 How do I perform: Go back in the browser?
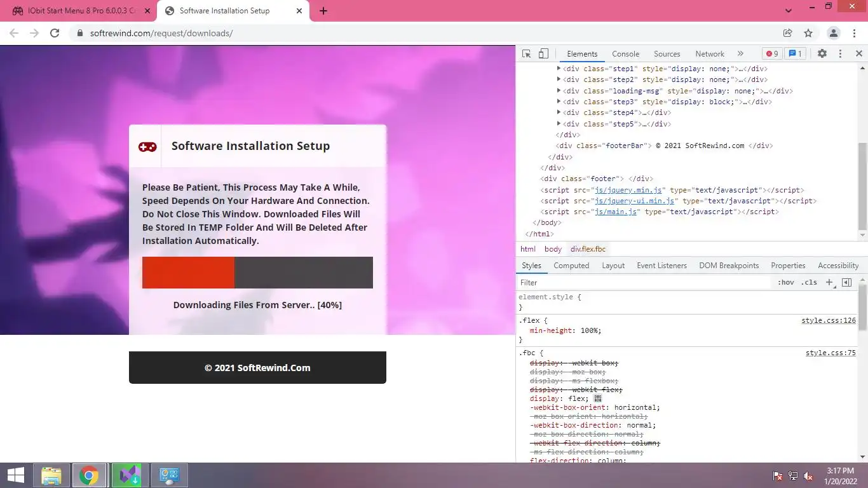[14, 33]
